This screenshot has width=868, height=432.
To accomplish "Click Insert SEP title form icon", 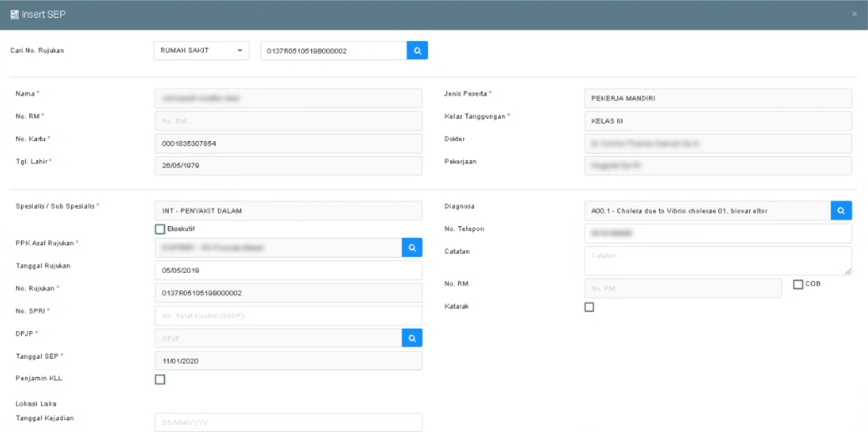I will (x=14, y=14).
